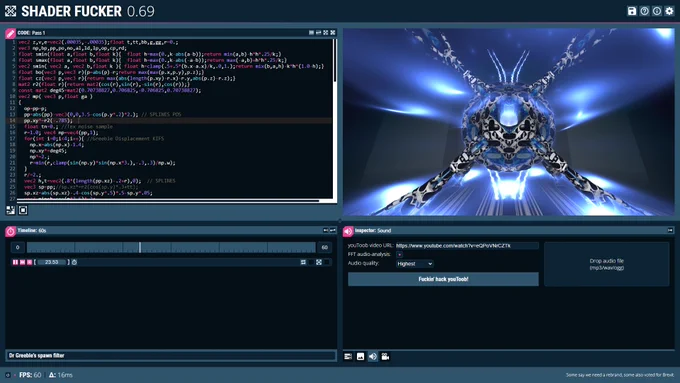This screenshot has width=680, height=383.
Task: Click the CODE: Pass 1 panel title
Action: pos(31,33)
